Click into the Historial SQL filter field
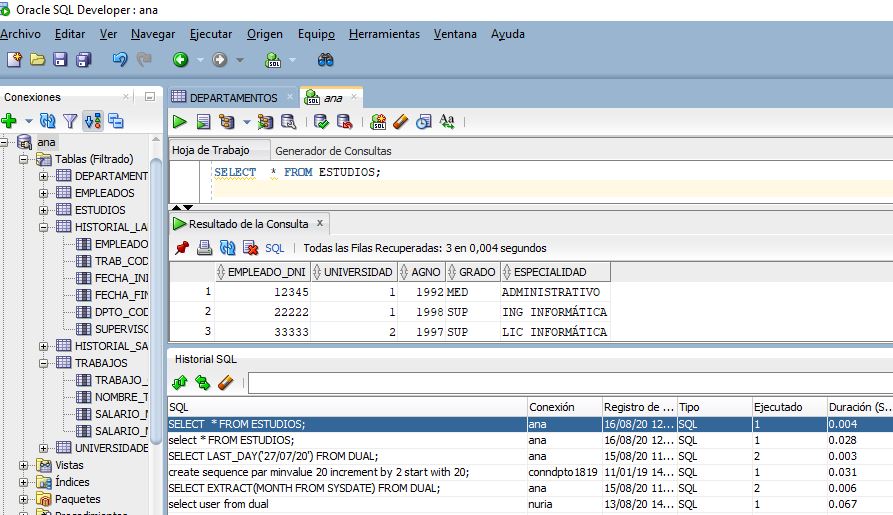 [570, 383]
